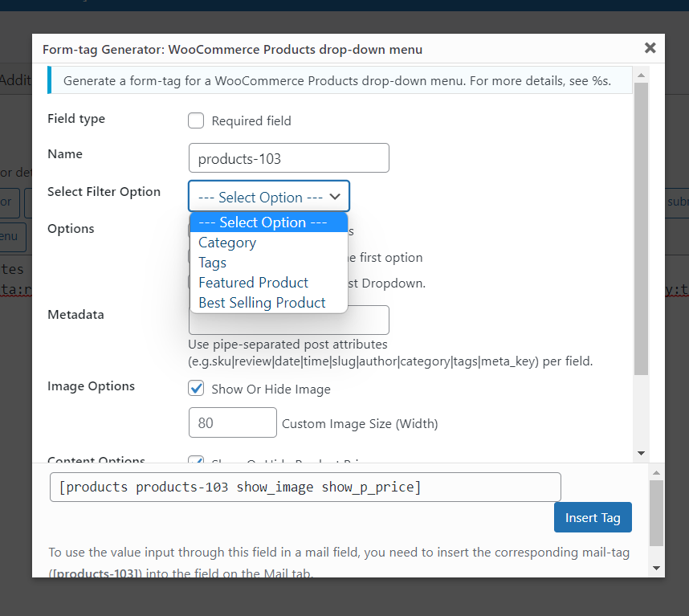Click the Select Filter Option label
This screenshot has height=616, width=689.
point(104,192)
